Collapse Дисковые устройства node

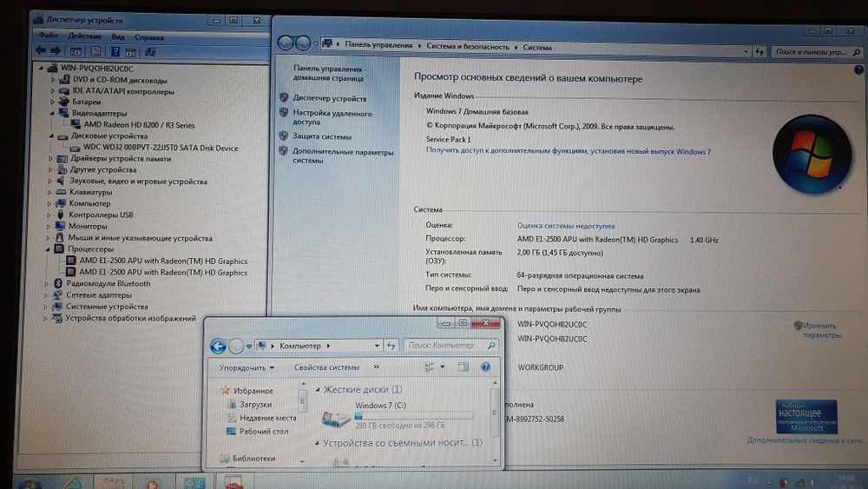tap(51, 135)
